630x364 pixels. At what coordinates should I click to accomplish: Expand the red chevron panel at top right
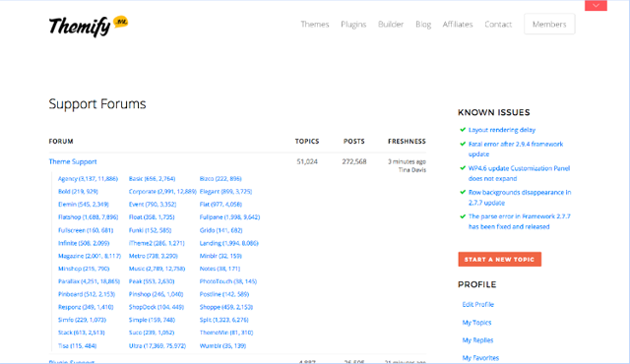[x=596, y=6]
